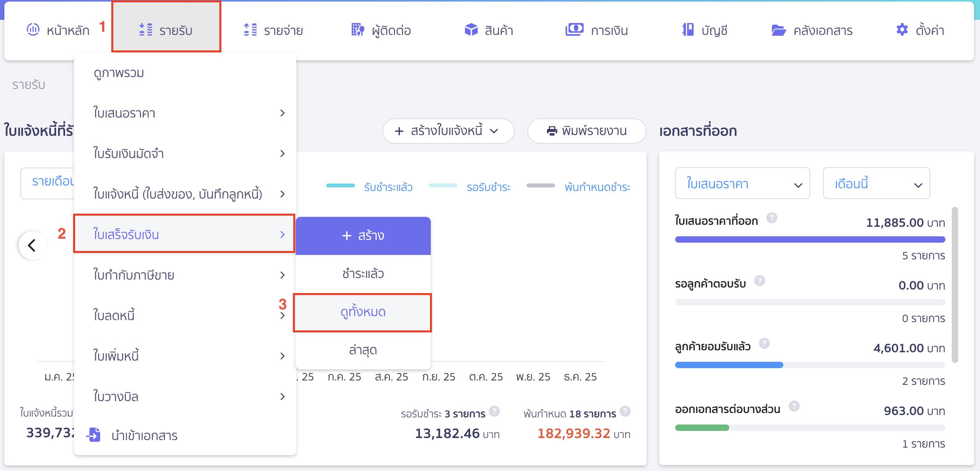Viewport: 980px width, 471px height.
Task: Click the gear icon beside ตั้งค่า
Action: pos(902,29)
